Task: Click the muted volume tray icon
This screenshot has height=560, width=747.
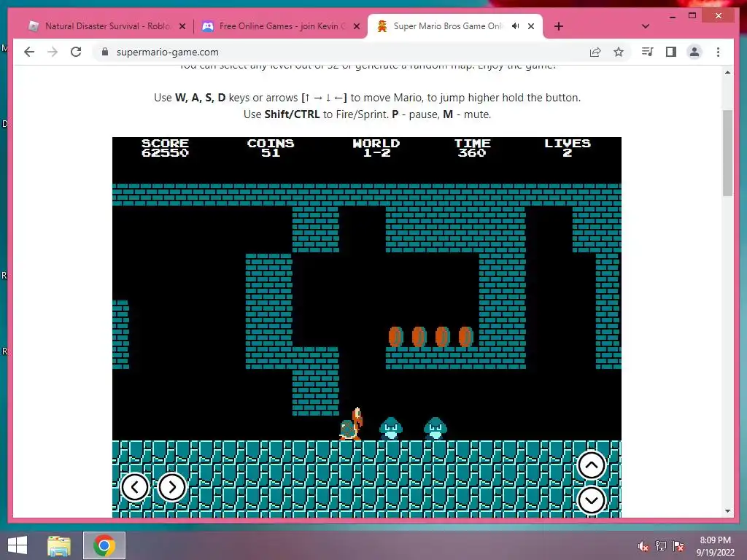Action: point(643,546)
